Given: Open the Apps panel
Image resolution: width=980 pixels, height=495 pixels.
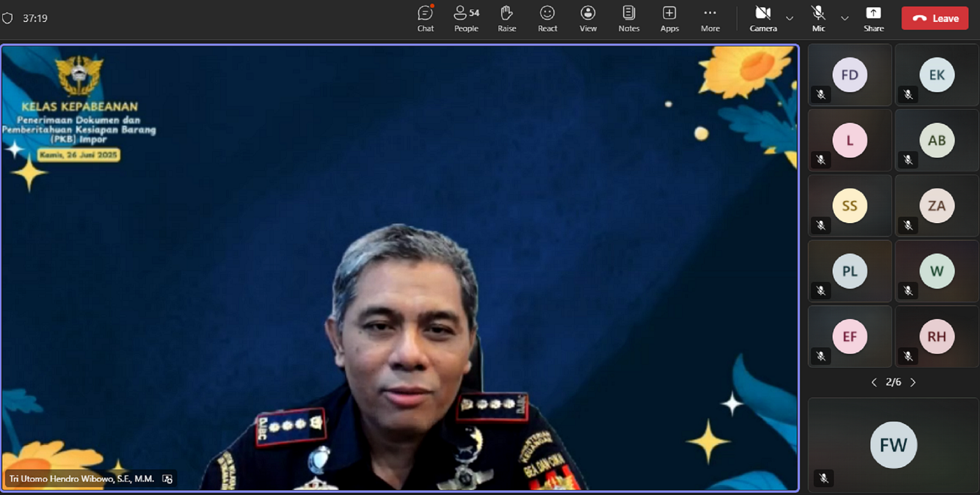Looking at the screenshot, I should [669, 18].
